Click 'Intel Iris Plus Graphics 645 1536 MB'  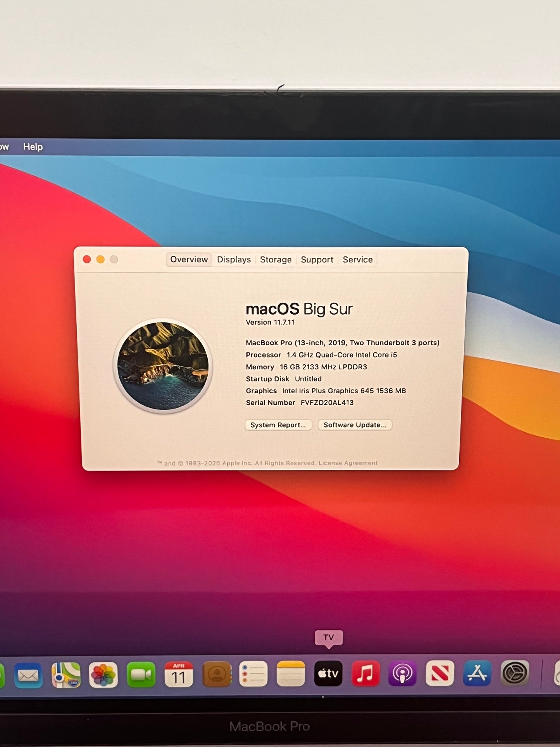344,391
